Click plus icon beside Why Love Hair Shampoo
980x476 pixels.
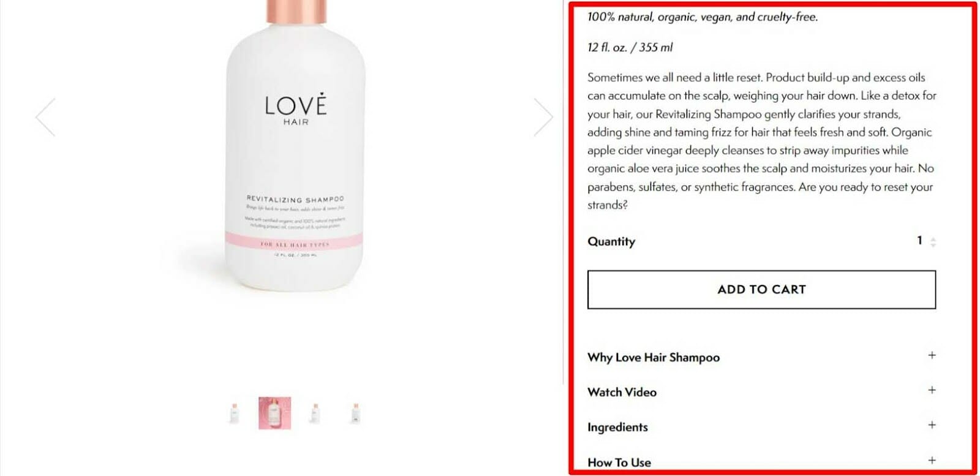(x=932, y=355)
